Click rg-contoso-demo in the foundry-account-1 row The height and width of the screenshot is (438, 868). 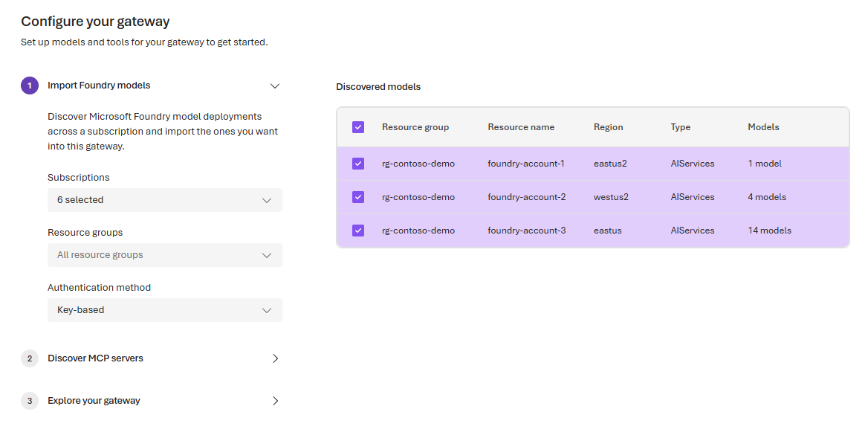coord(418,164)
